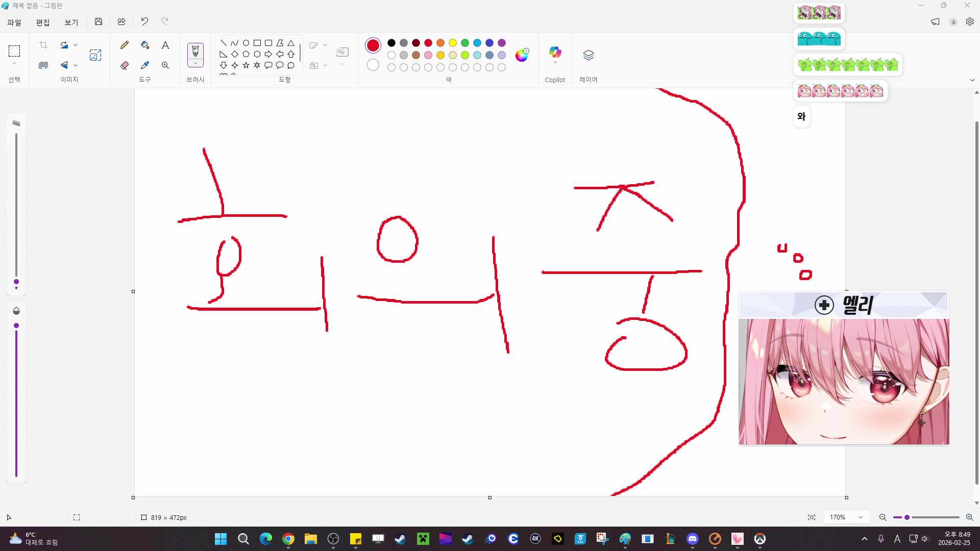The height and width of the screenshot is (551, 980).
Task: Save the current drawing
Action: 99,21
